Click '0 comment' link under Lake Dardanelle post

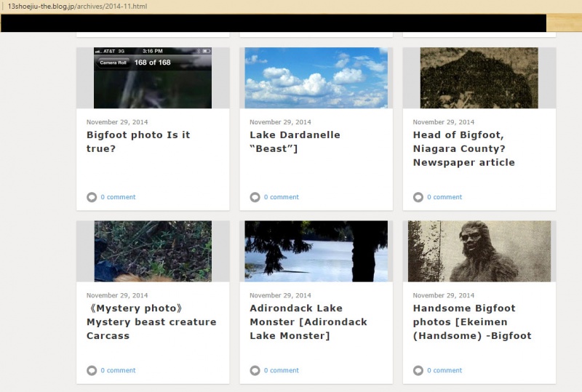(281, 197)
